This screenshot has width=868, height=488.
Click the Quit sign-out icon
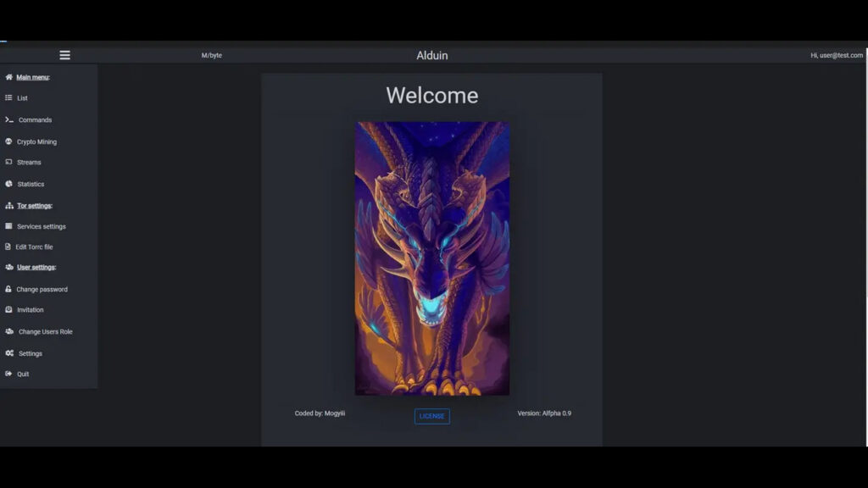click(8, 374)
